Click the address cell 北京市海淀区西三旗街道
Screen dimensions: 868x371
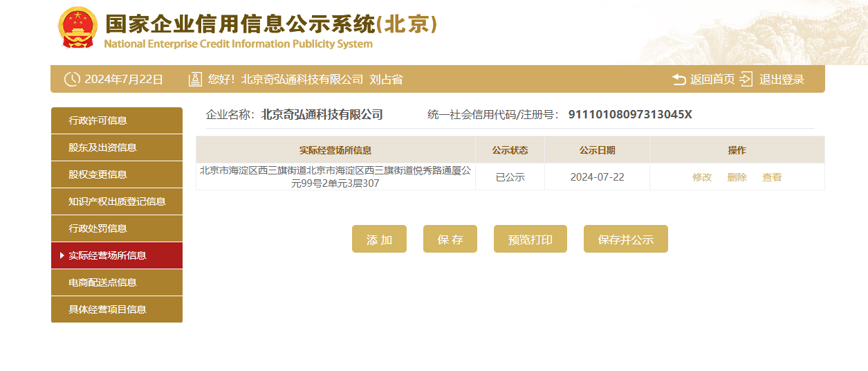[335, 177]
